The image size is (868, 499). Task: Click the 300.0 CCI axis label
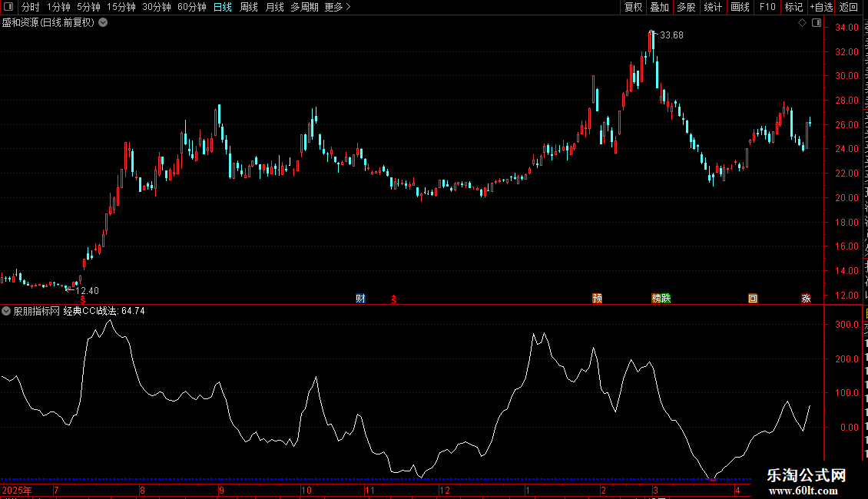(847, 324)
